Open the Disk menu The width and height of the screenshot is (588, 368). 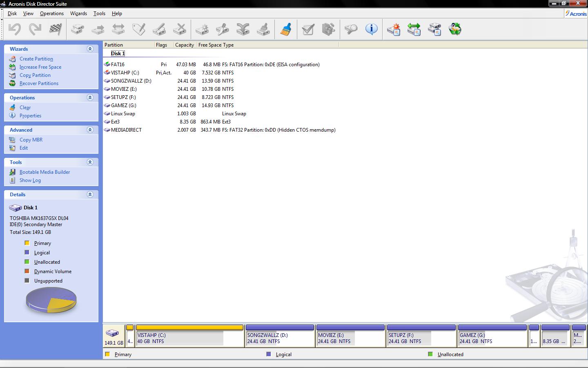click(12, 13)
